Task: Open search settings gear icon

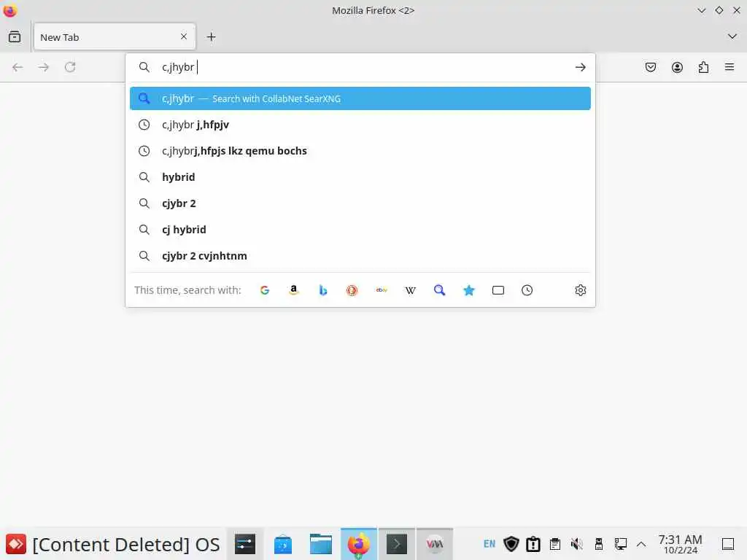Action: coord(580,290)
